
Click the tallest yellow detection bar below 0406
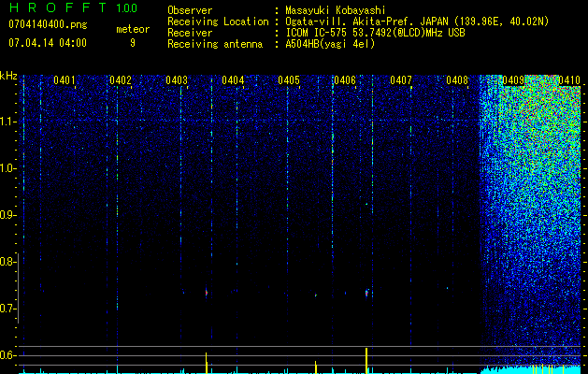tap(366, 361)
